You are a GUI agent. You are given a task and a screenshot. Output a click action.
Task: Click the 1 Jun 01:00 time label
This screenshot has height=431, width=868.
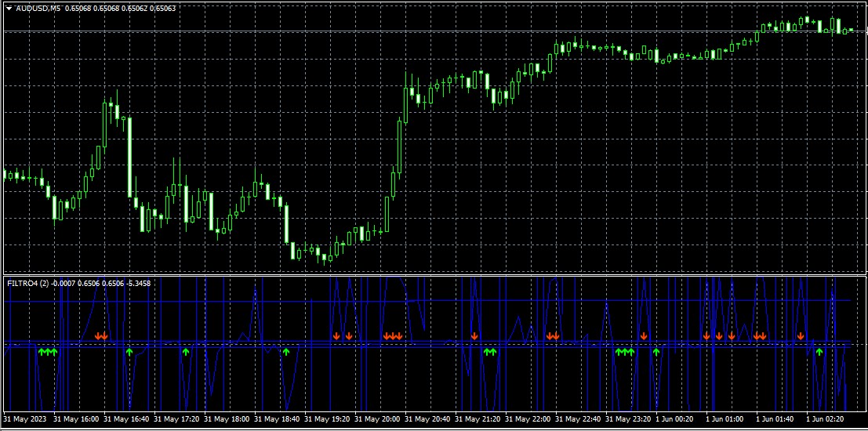tap(725, 419)
